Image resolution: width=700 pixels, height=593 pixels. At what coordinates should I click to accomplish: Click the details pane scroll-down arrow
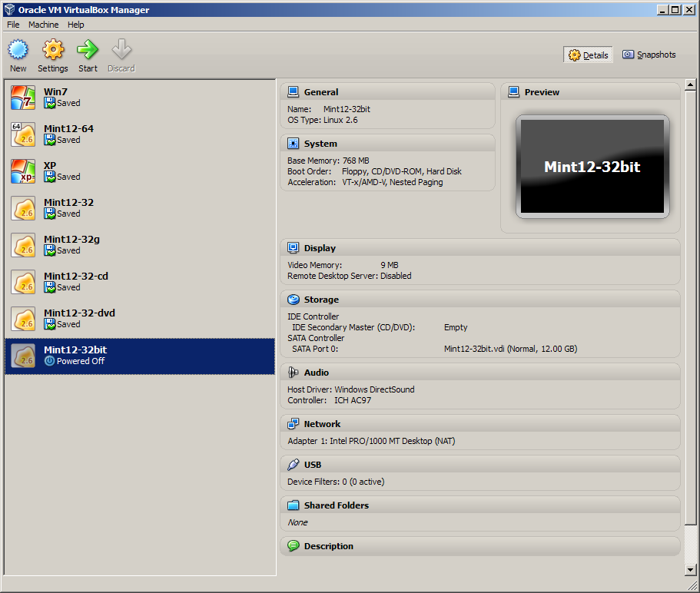pyautogui.click(x=689, y=569)
